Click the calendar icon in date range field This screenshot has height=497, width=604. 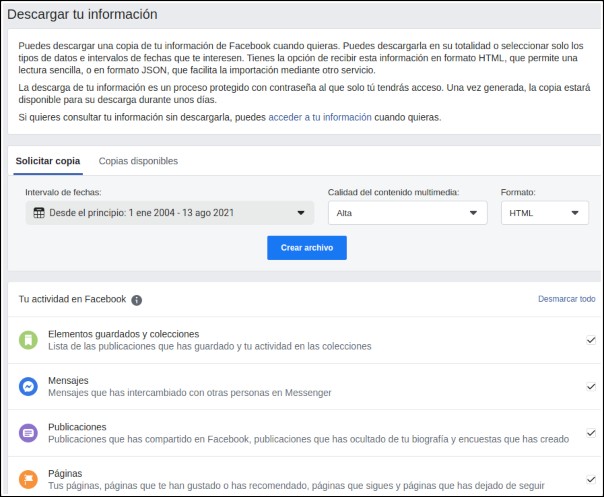pyautogui.click(x=39, y=213)
